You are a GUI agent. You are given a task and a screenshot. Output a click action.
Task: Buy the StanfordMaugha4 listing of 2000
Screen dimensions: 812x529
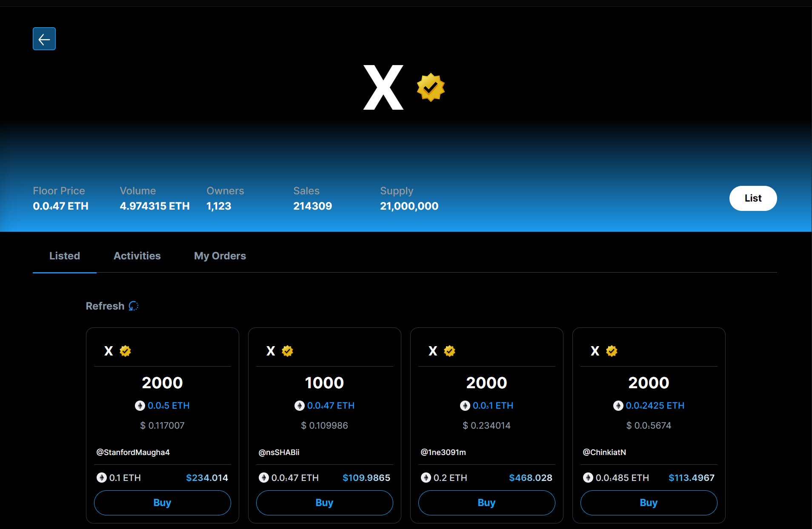(x=162, y=503)
